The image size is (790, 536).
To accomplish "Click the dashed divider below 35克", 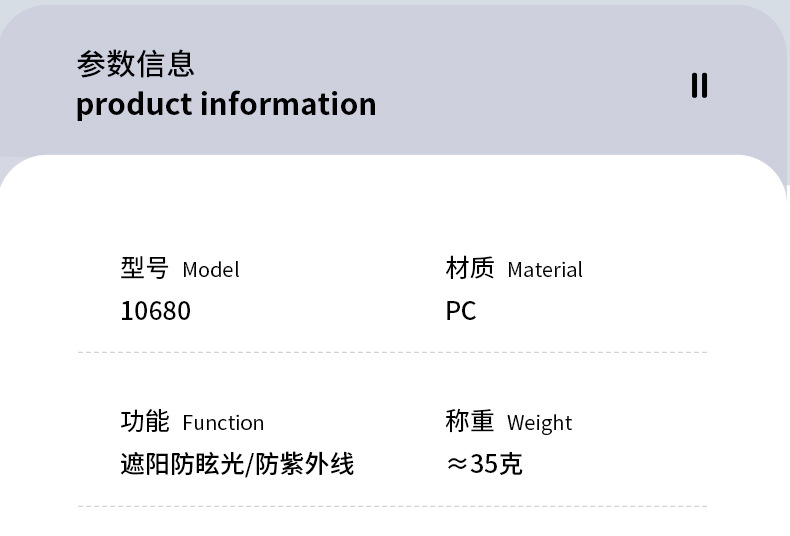I will [x=392, y=507].
